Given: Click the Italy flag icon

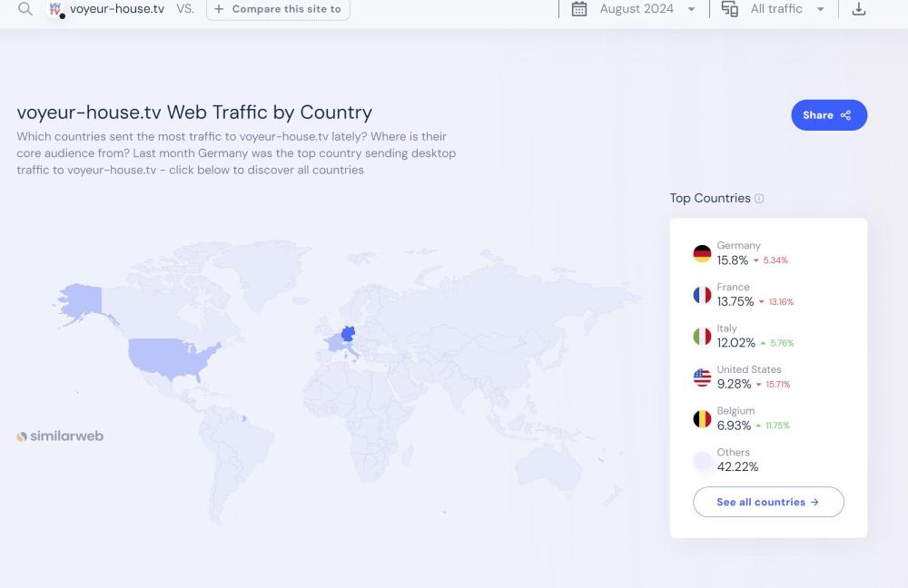Looking at the screenshot, I should tap(702, 336).
